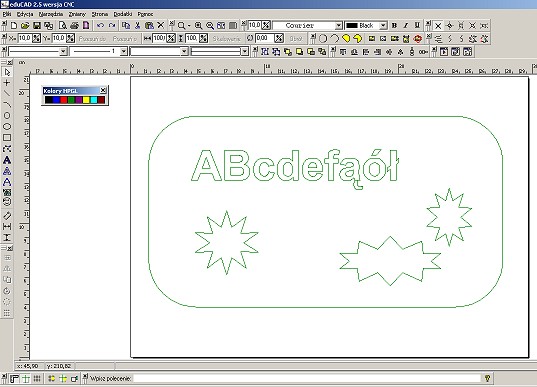Image resolution: width=537 pixels, height=387 pixels.
Task: Redo the last action
Action: tap(112, 25)
